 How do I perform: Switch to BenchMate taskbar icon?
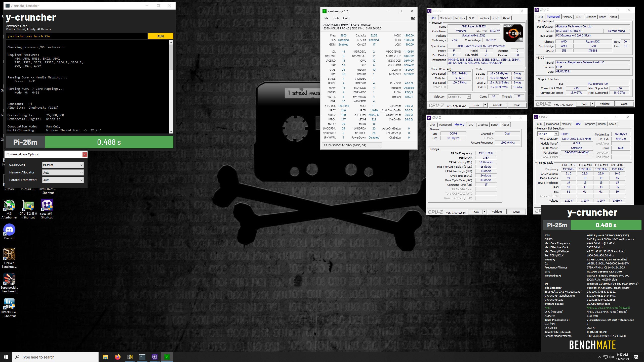(x=130, y=357)
